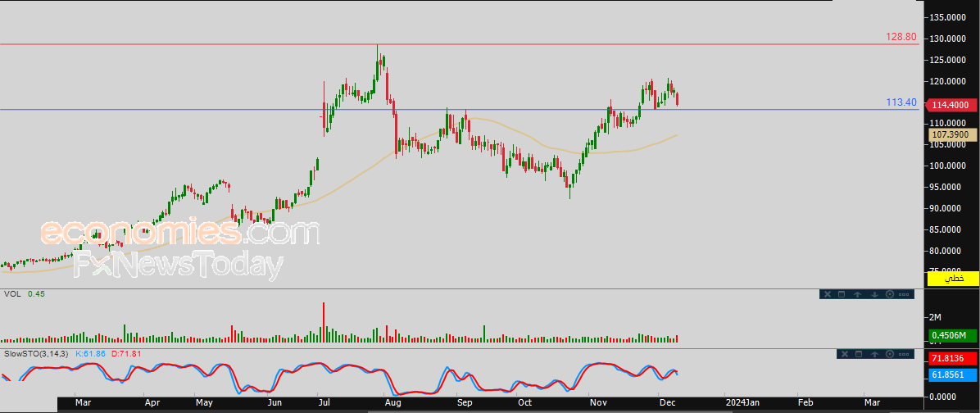The image size is (980, 413).
Task: Click the 128.80 line label
Action: (901, 38)
